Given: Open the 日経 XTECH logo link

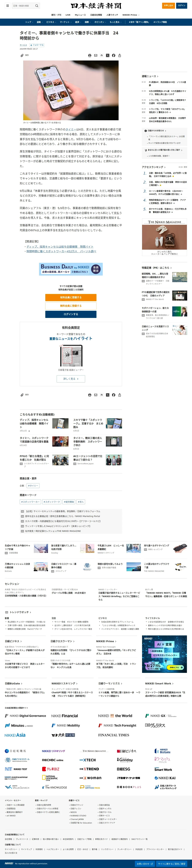Looking at the screenshot, I should [88, 760].
